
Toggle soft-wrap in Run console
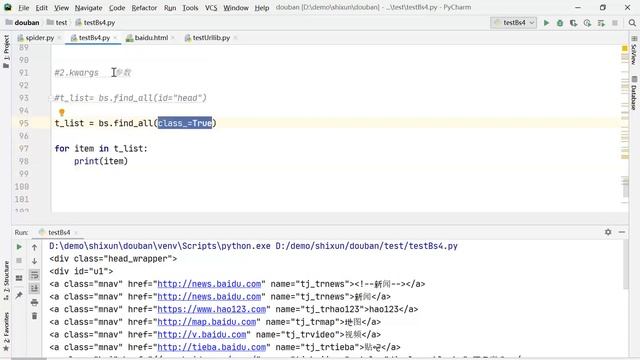(x=34, y=275)
